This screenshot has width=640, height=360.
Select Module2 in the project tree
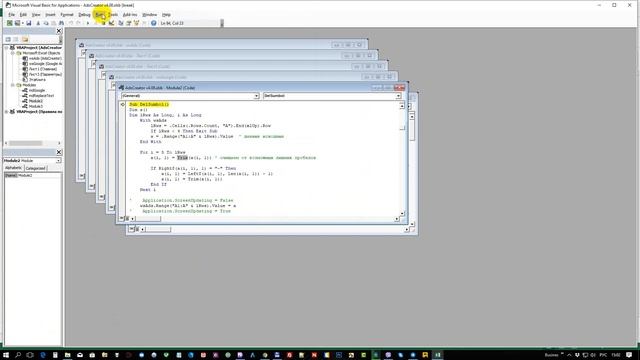coord(33,101)
